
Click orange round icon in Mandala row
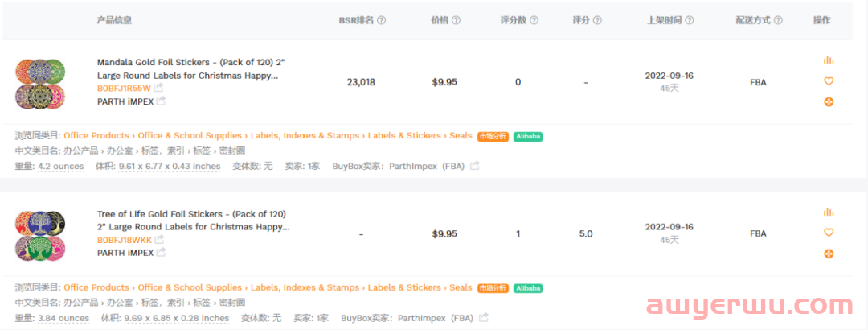pos(828,102)
